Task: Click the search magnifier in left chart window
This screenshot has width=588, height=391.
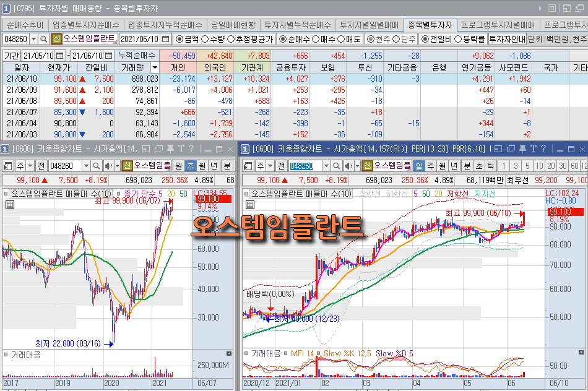Action: [x=97, y=166]
